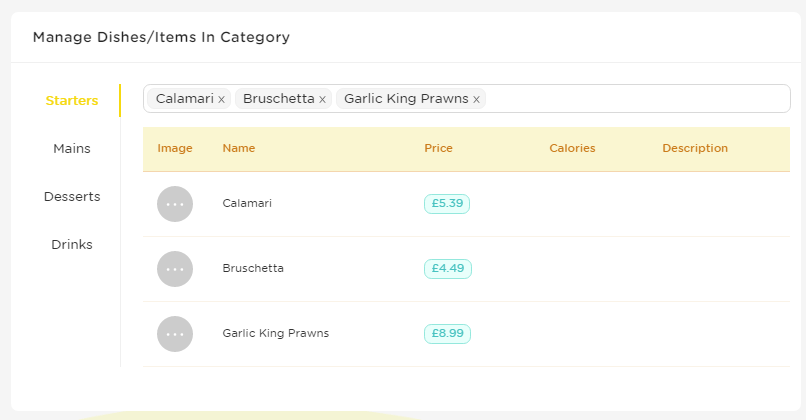Select the Garlic King Prawns row name
Screen dimensions: 806x420
point(276,333)
